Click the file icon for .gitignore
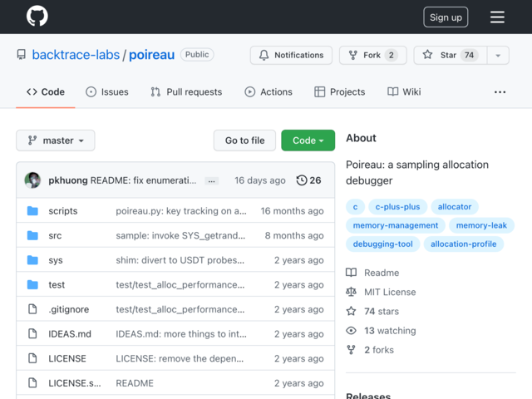 32,309
